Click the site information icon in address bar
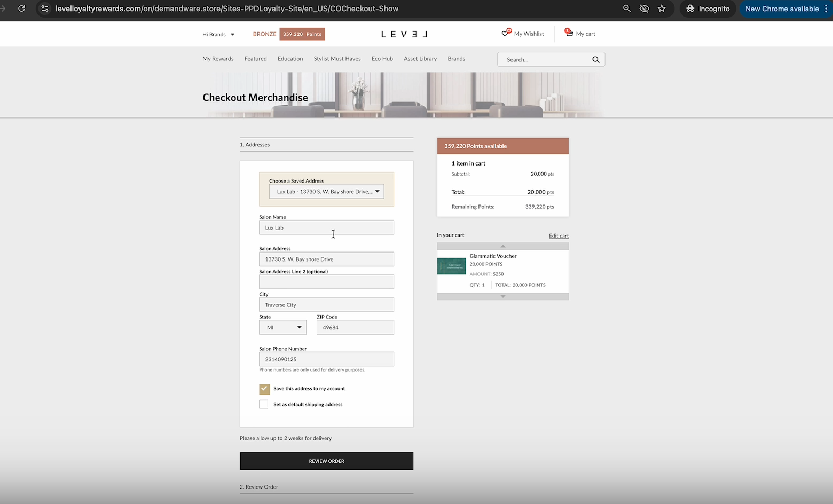833x504 pixels. [45, 9]
